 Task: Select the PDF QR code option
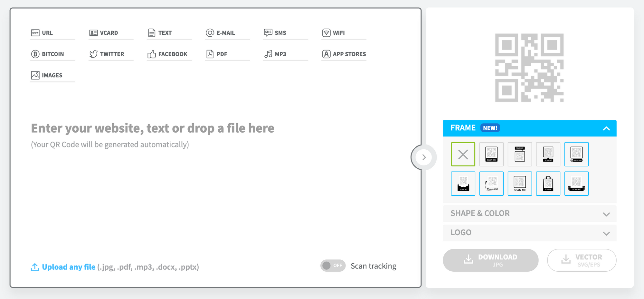[x=222, y=54]
